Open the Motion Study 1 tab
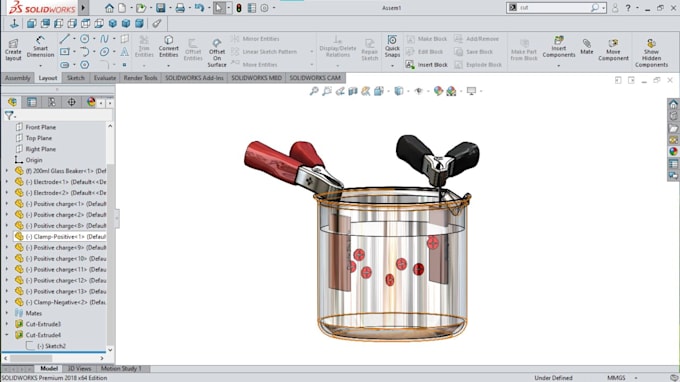 point(121,369)
